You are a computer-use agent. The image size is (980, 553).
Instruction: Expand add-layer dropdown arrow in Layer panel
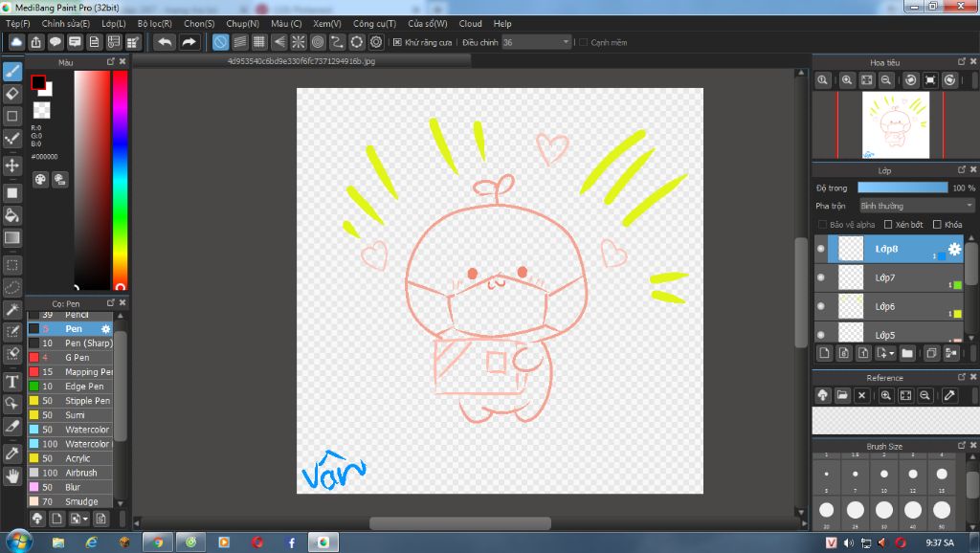tap(892, 353)
